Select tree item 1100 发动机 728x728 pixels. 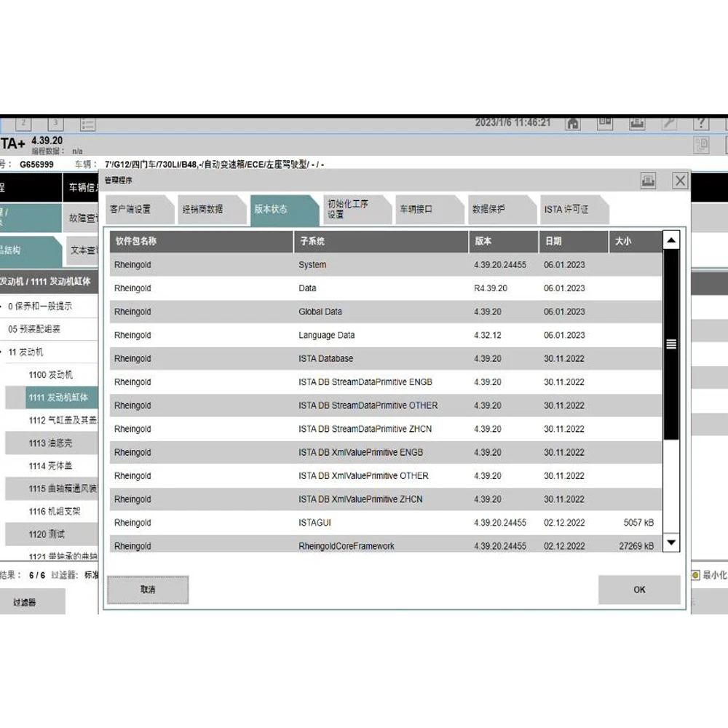coord(51,375)
